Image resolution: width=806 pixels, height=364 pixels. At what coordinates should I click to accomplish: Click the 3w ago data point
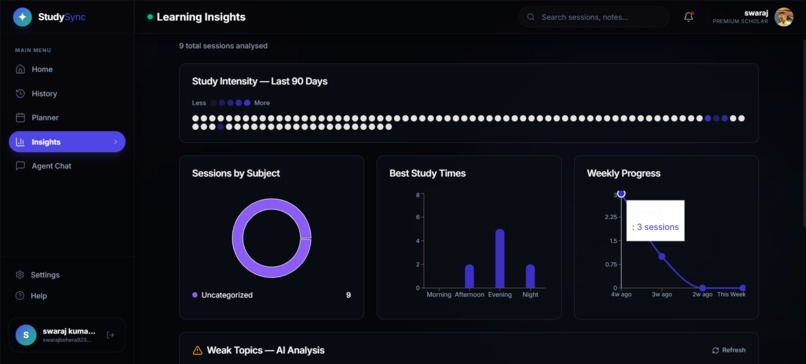(662, 257)
